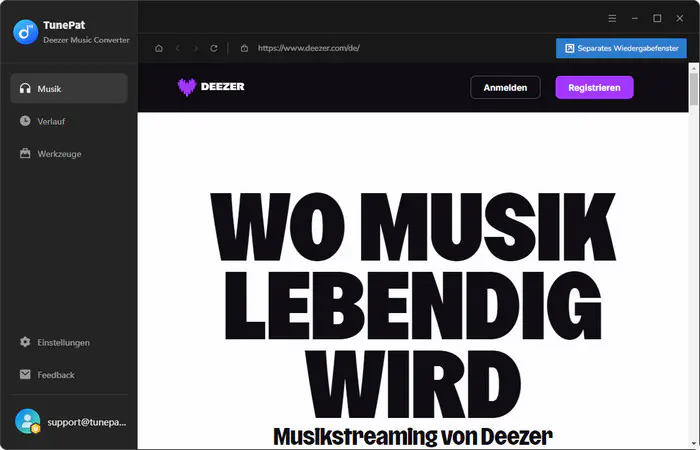Click the Registrieren button
Screen dimensions: 700x450
(594, 88)
